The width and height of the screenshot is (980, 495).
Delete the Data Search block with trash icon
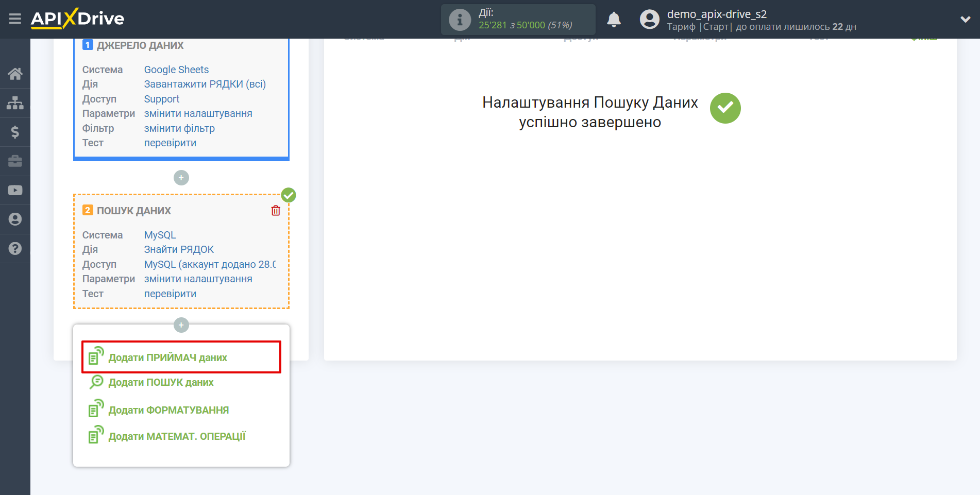click(x=276, y=210)
